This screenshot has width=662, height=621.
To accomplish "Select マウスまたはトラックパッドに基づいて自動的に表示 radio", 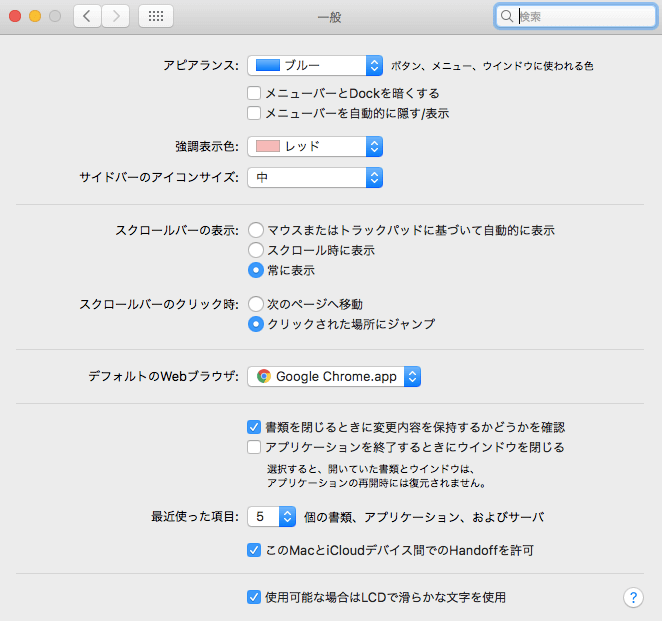I will click(256, 230).
